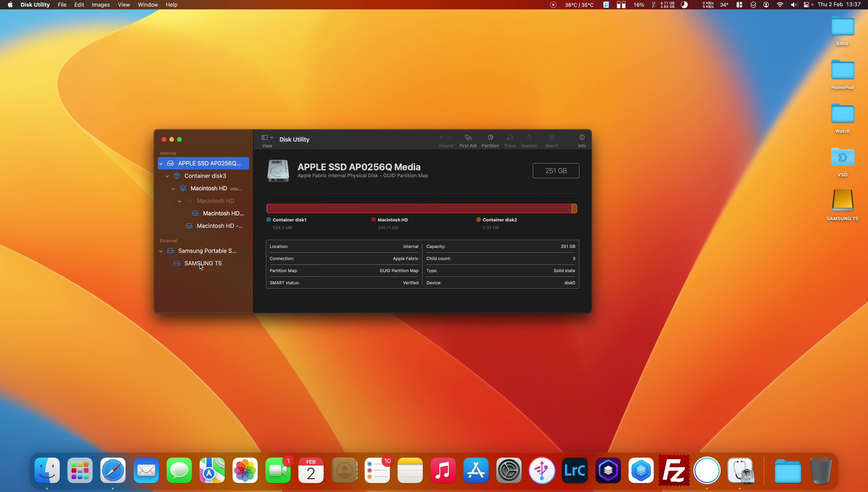
Task: Click the add volume plus button
Action: click(x=441, y=137)
